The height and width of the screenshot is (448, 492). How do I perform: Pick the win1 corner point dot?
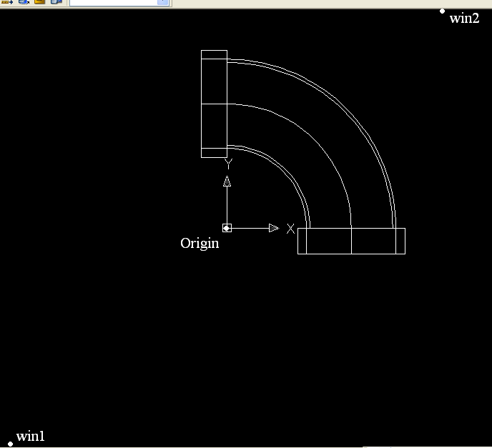(x=10, y=444)
